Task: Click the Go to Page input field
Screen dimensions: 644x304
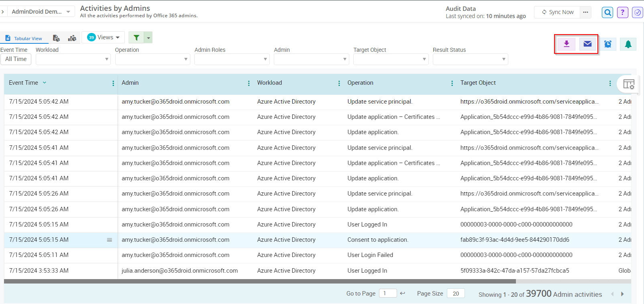Action: coord(388,294)
